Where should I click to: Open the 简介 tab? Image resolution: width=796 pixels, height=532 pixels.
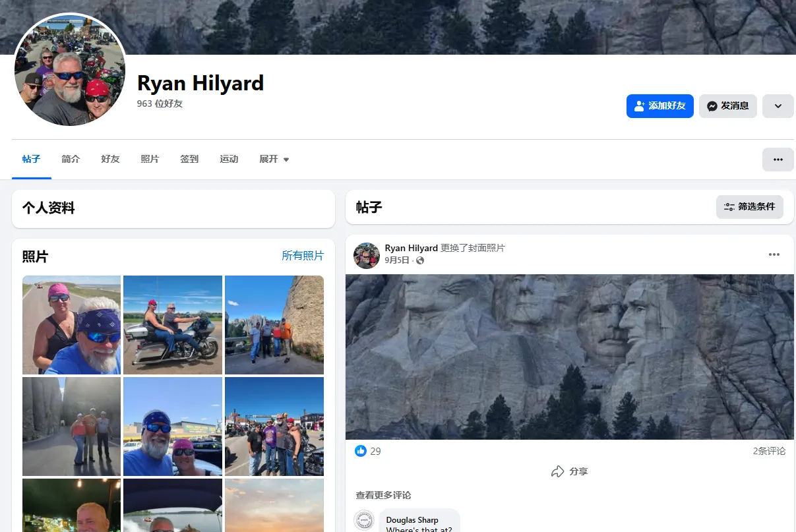[x=71, y=159]
